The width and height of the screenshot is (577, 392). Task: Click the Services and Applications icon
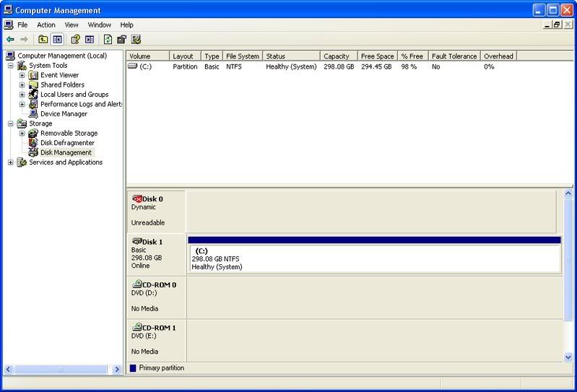pos(22,162)
